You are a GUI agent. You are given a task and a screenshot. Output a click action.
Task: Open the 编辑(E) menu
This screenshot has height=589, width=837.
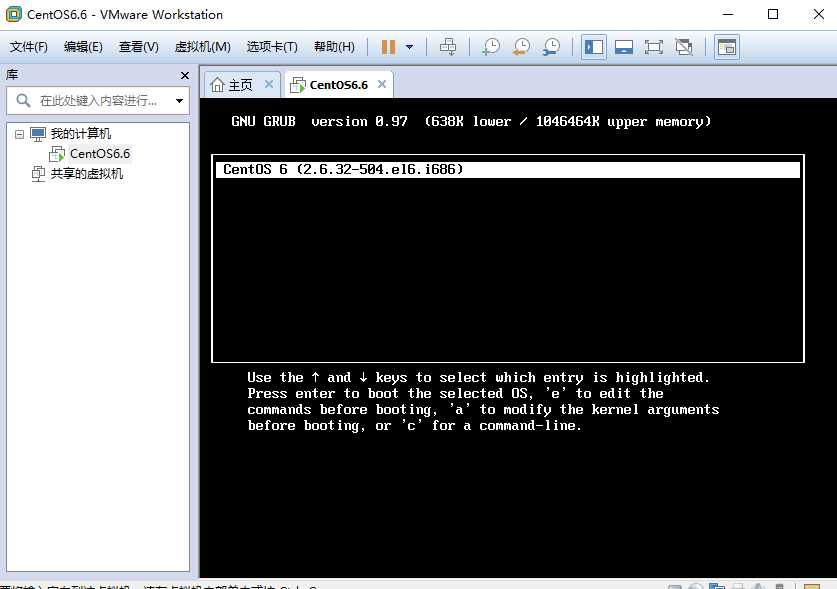pos(83,47)
